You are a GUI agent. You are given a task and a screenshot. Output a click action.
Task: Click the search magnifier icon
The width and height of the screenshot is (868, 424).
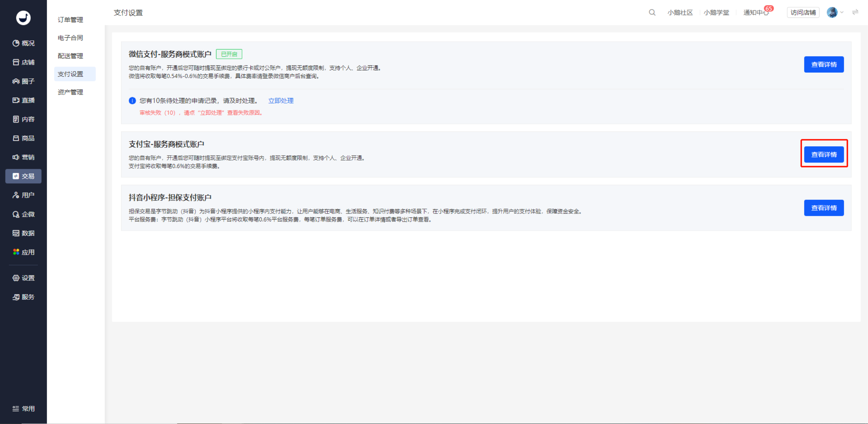pyautogui.click(x=652, y=12)
